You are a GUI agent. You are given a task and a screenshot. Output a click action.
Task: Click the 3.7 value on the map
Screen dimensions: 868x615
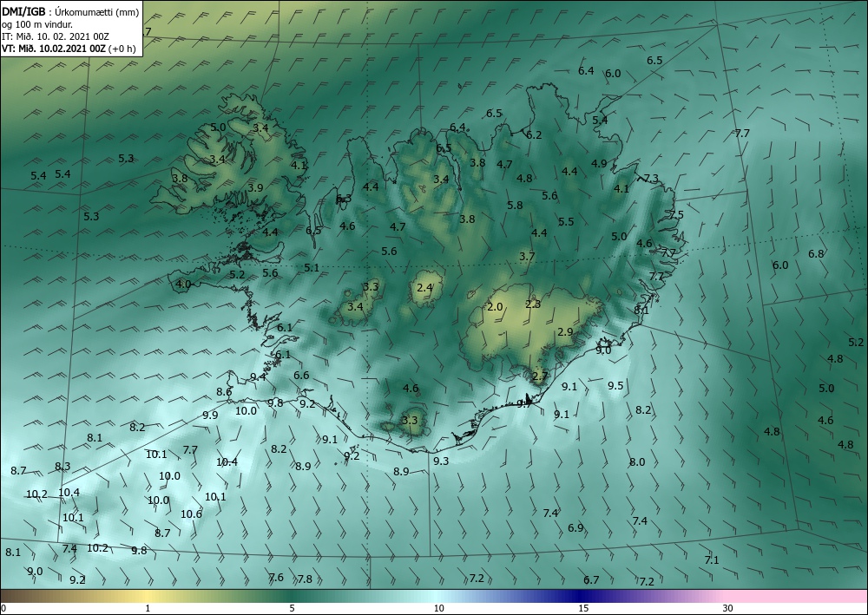(x=527, y=256)
